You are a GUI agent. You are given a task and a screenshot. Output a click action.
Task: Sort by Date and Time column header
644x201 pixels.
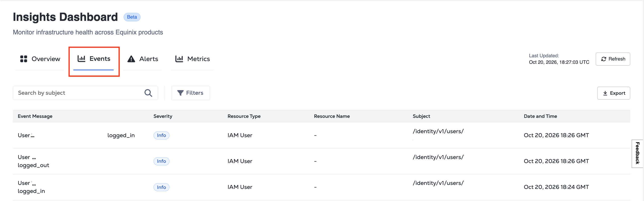[x=540, y=116]
